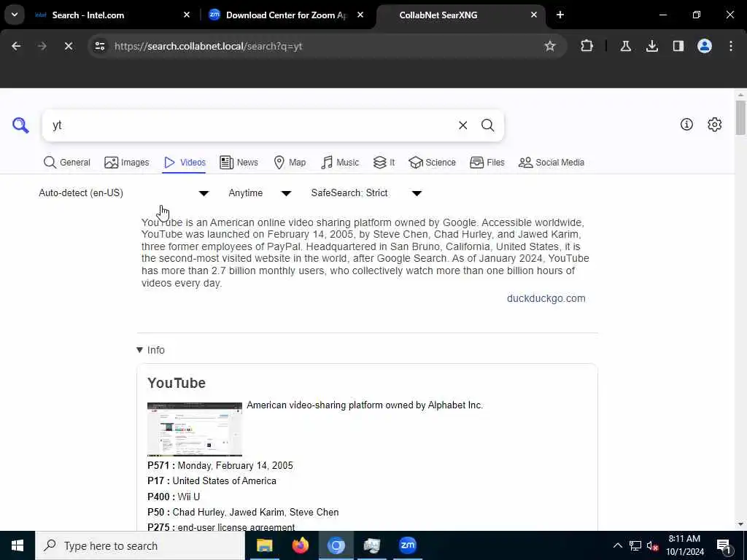Open the About info icon

click(x=686, y=124)
